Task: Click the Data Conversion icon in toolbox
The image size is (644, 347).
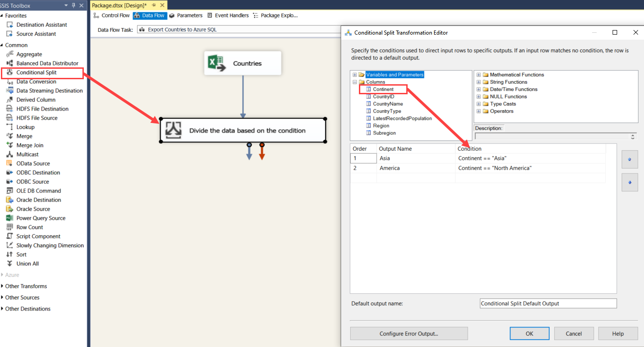Action: click(x=10, y=82)
